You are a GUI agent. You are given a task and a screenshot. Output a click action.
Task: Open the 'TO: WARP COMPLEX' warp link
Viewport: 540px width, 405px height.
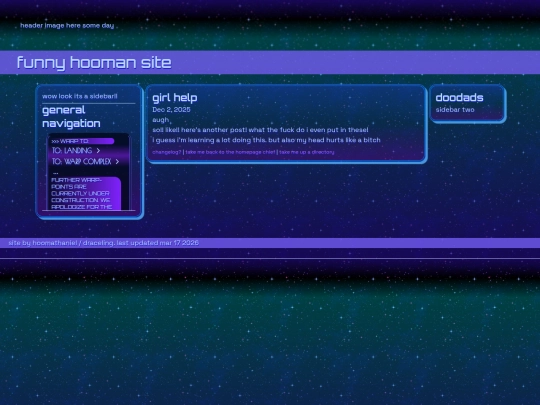coord(85,162)
